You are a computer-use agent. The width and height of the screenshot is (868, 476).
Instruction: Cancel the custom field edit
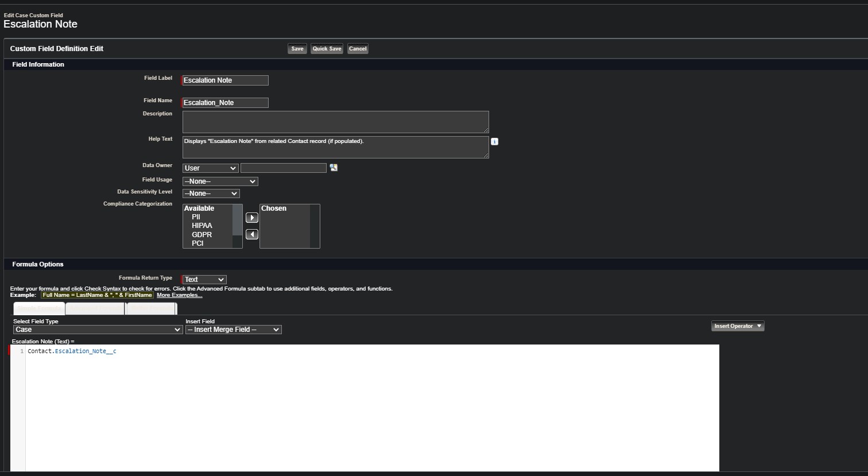(358, 49)
